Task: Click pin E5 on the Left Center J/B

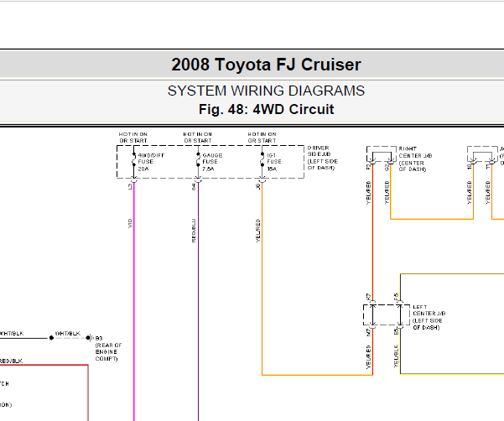Action: [x=396, y=331]
